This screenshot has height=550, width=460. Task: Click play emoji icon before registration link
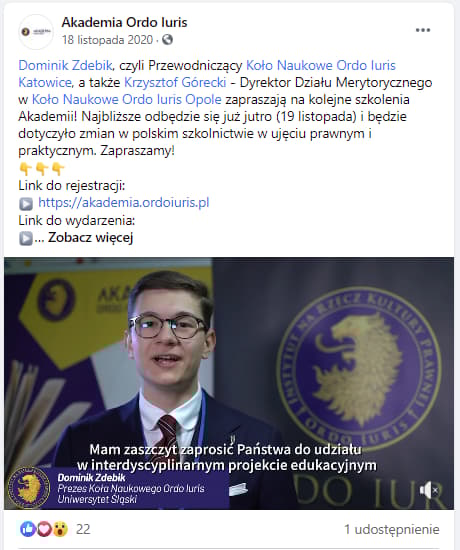[26, 203]
